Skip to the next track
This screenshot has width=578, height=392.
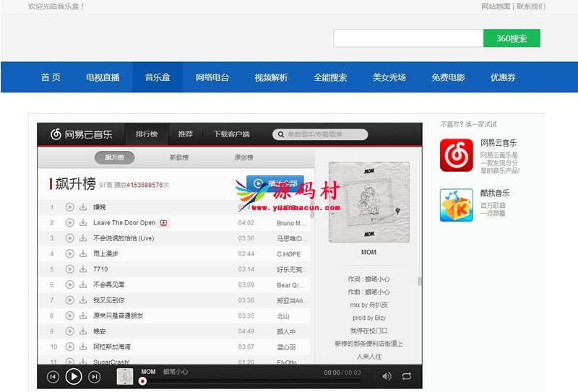pos(95,376)
